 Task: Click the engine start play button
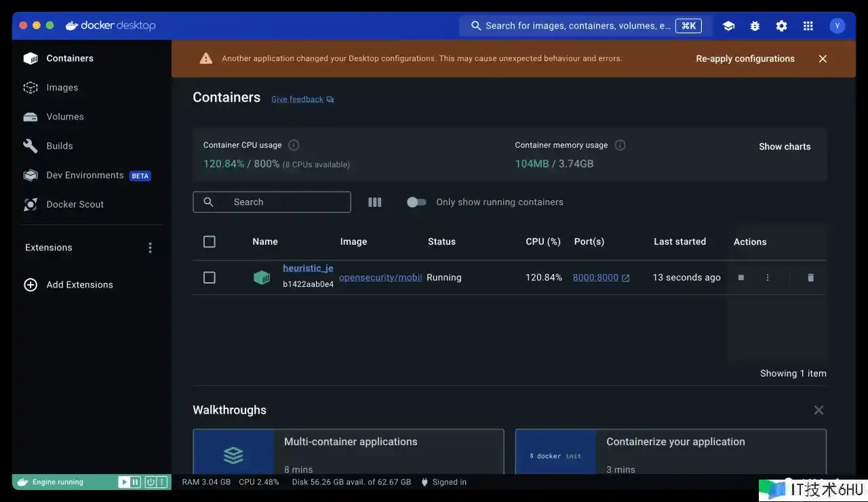pyautogui.click(x=124, y=482)
